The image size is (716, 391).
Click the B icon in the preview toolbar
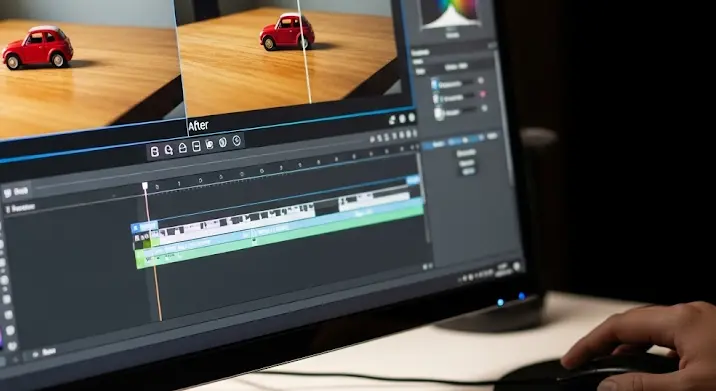155,152
